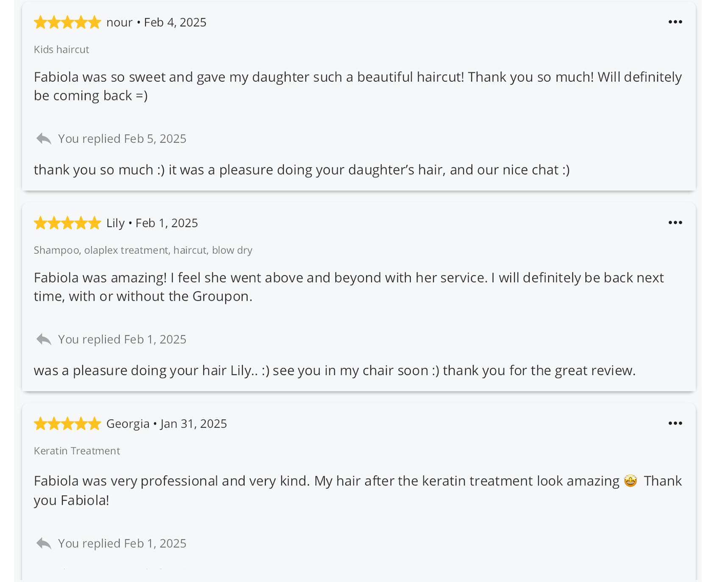Click "You replied Feb 5, 2025" text

click(x=122, y=139)
